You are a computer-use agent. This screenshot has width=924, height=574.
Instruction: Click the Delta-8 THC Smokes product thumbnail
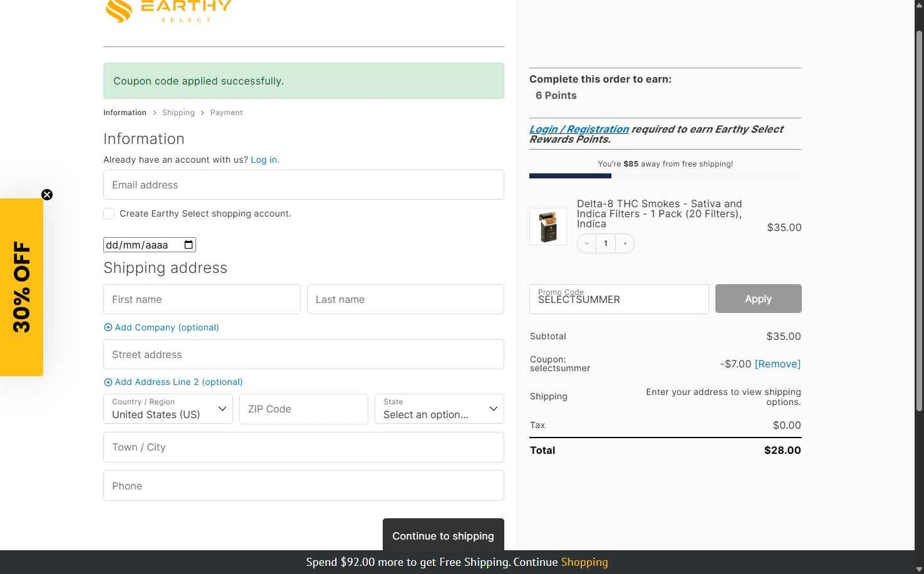pyautogui.click(x=548, y=227)
